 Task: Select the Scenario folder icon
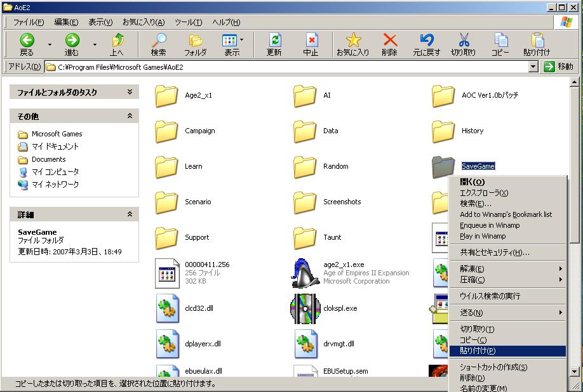click(x=166, y=203)
